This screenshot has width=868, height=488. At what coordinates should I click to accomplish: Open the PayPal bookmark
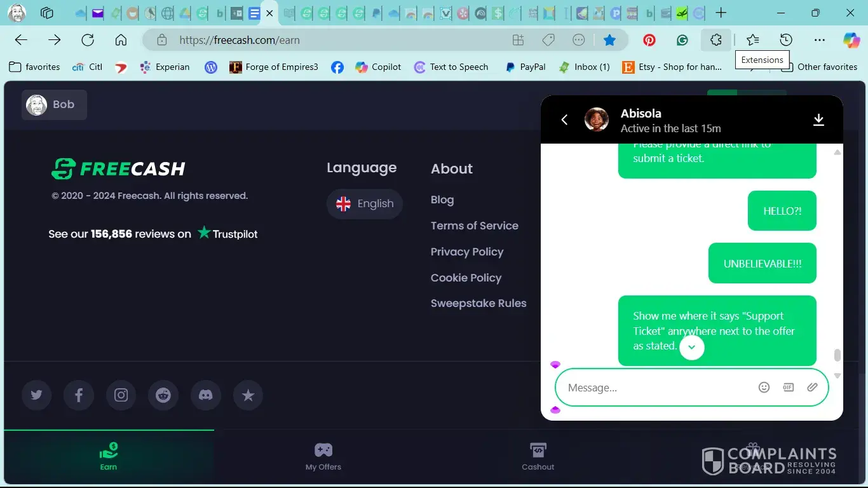pyautogui.click(x=525, y=67)
